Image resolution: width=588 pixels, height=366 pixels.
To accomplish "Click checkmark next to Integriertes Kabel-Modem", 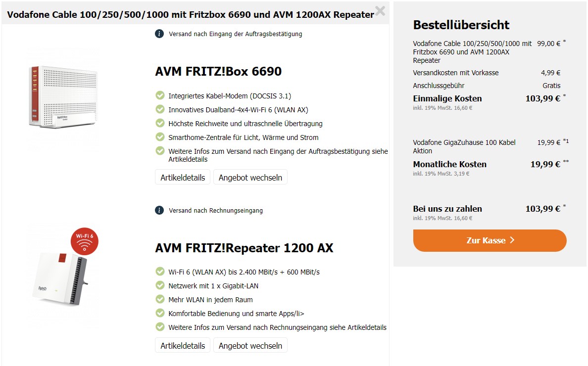I will [160, 95].
